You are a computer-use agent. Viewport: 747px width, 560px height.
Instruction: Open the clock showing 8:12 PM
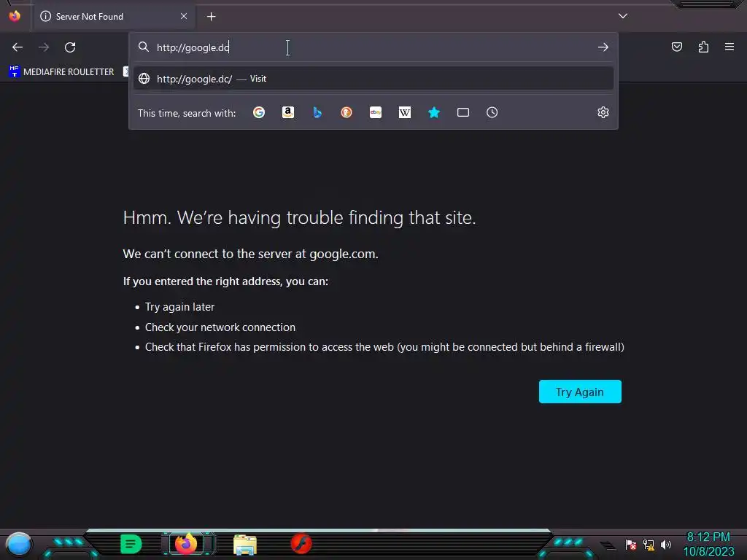708,544
